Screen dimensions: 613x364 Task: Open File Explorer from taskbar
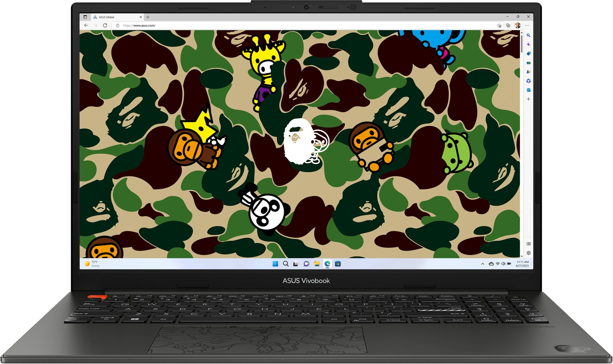pyautogui.click(x=317, y=264)
